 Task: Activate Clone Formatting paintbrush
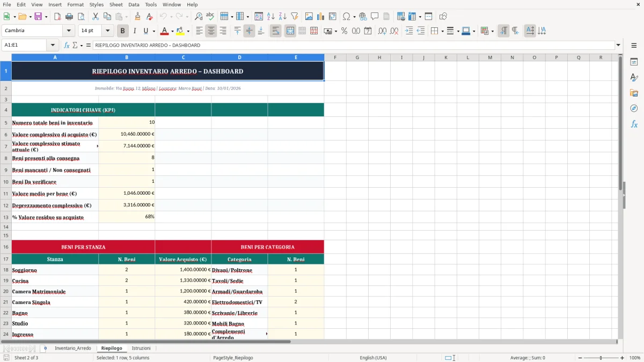point(138,17)
